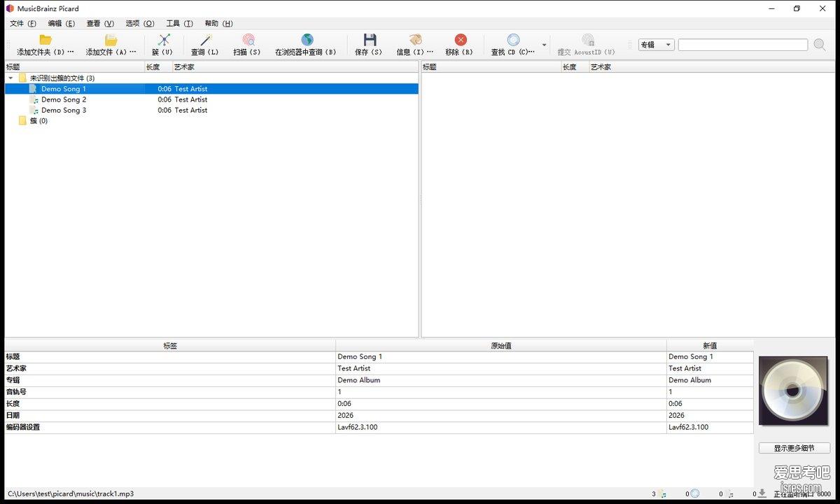
Task: Click the file icon of Demo Song 2
Action: pos(34,99)
